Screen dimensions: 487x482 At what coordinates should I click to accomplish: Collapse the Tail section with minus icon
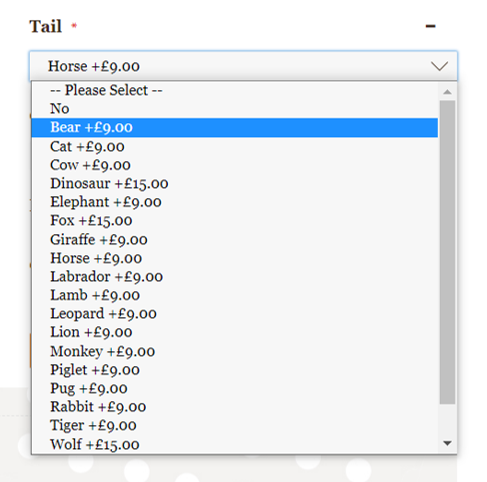pyautogui.click(x=430, y=26)
